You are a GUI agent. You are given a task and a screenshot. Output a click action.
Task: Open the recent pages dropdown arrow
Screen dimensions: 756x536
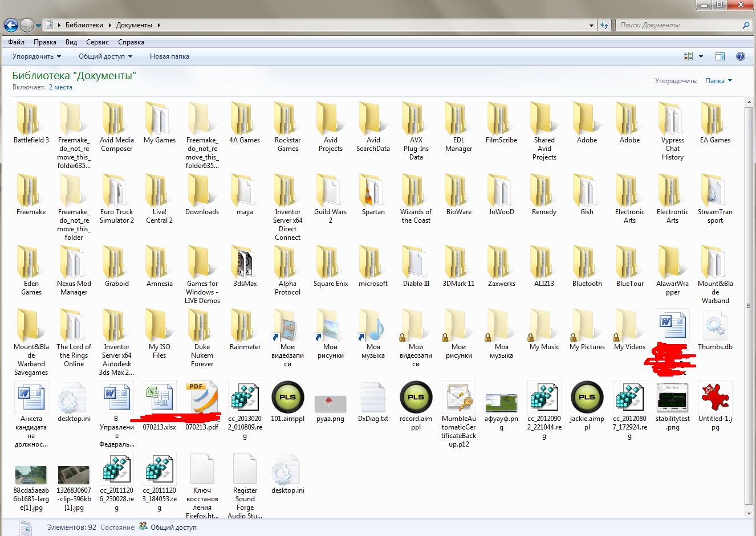tap(38, 26)
